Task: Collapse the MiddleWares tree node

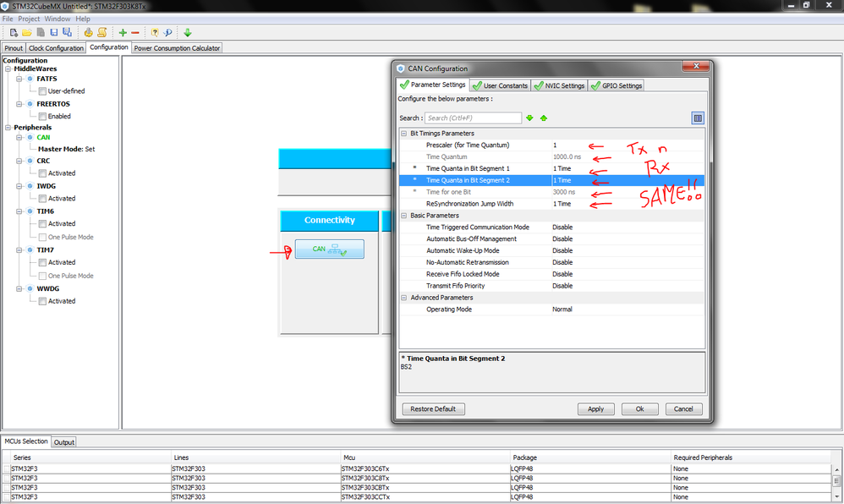Action: tap(8, 69)
